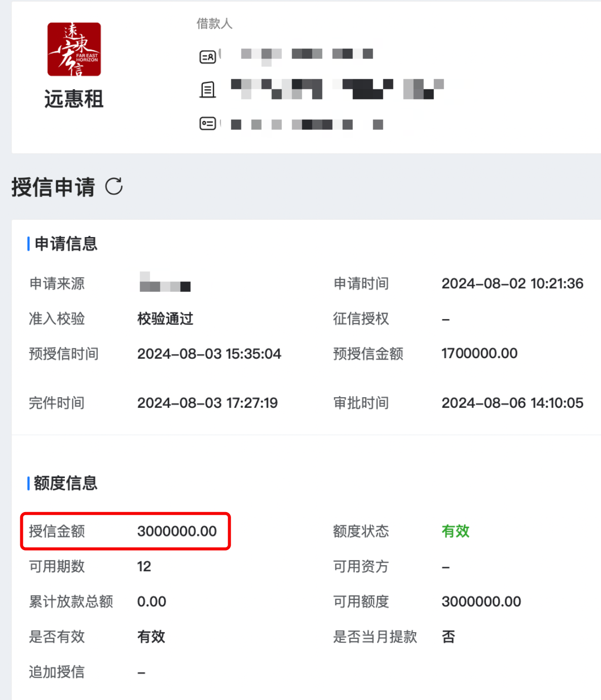Click the 是否当月提款 label

click(x=375, y=637)
